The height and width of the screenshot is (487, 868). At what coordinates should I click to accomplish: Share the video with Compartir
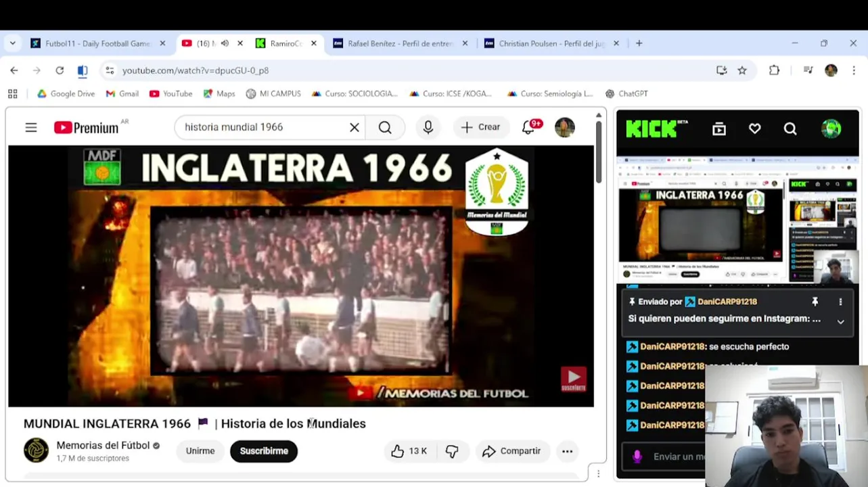[512, 451]
